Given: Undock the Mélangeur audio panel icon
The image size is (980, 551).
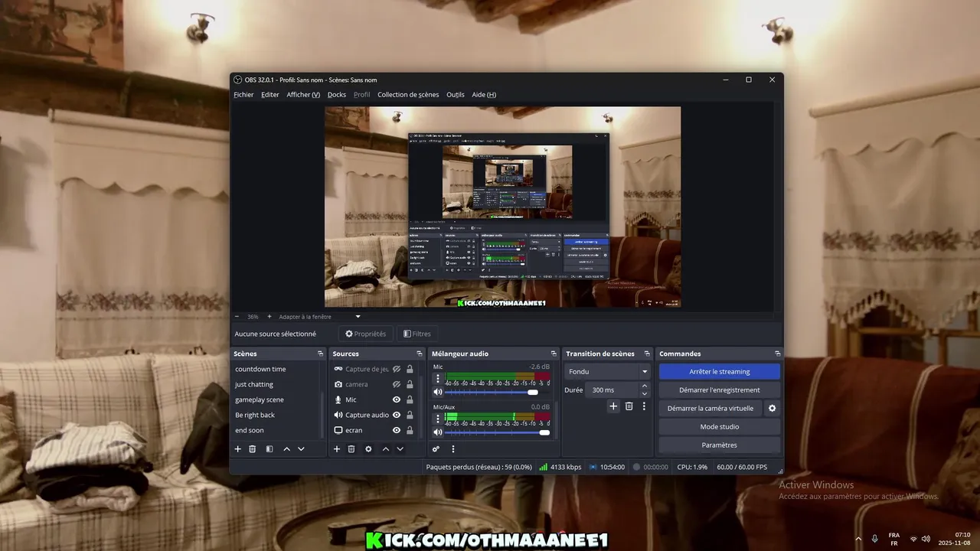Looking at the screenshot, I should coord(553,354).
